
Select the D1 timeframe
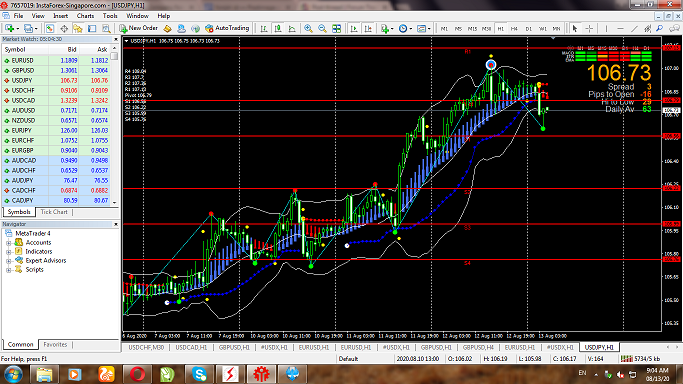click(x=528, y=29)
